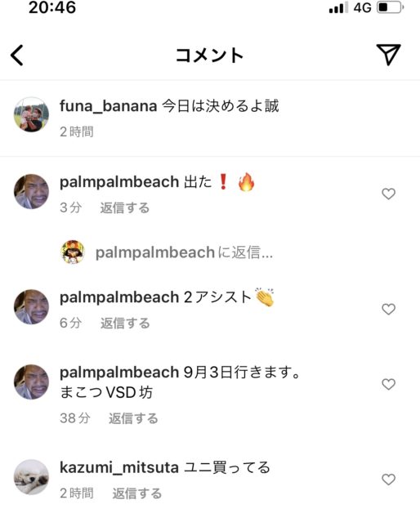This screenshot has height=531, width=420.
Task: Reply to the 6分 comment
Action: pos(125,323)
